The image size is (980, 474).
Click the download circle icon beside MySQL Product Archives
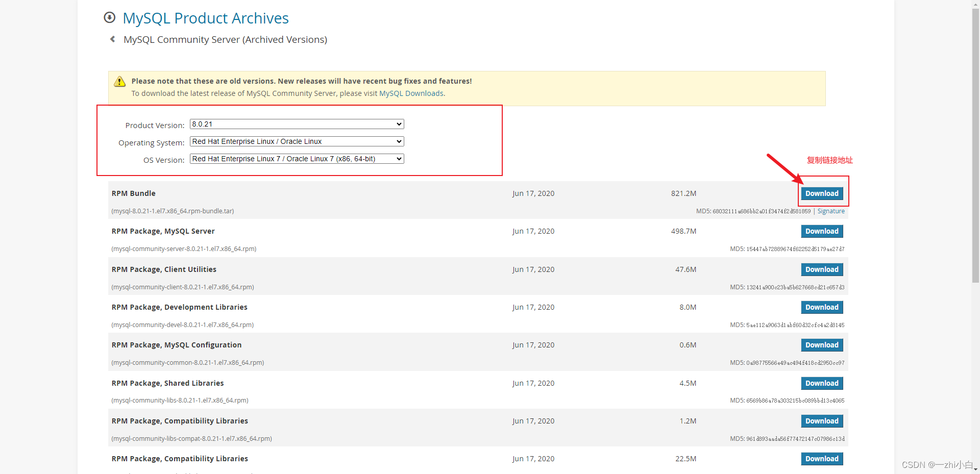(x=109, y=18)
